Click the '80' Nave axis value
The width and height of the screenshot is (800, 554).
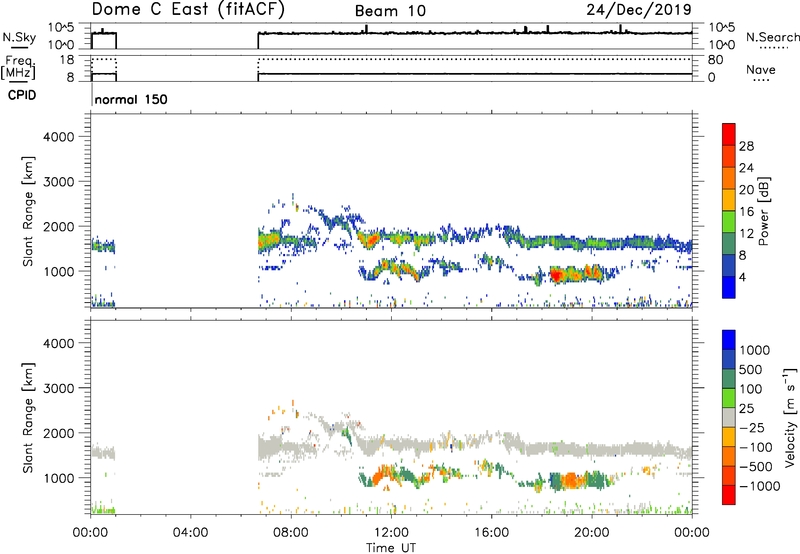[715, 60]
